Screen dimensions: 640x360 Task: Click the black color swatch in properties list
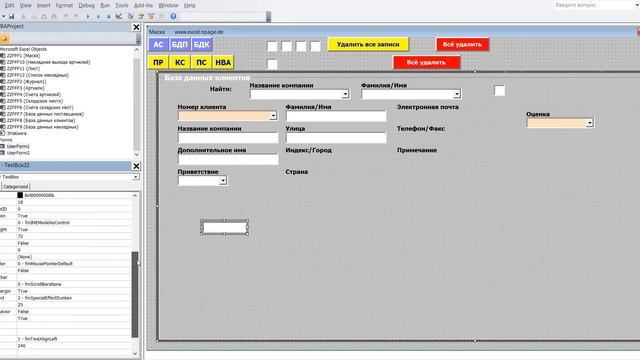(x=20, y=195)
